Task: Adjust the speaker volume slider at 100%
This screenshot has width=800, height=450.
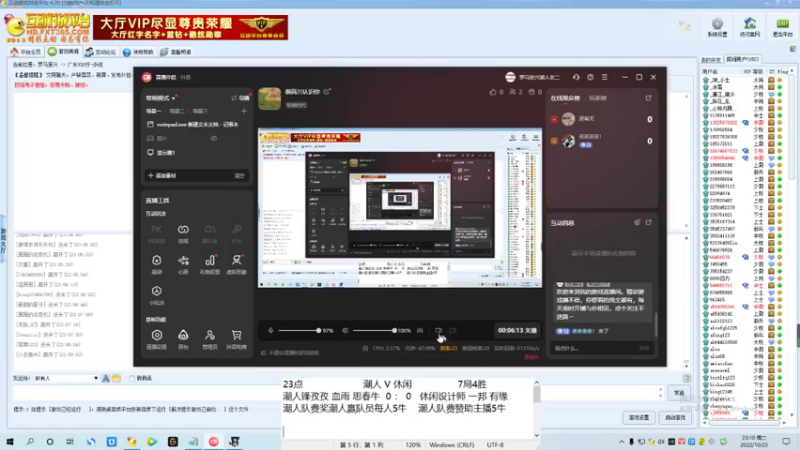Action: [374, 331]
